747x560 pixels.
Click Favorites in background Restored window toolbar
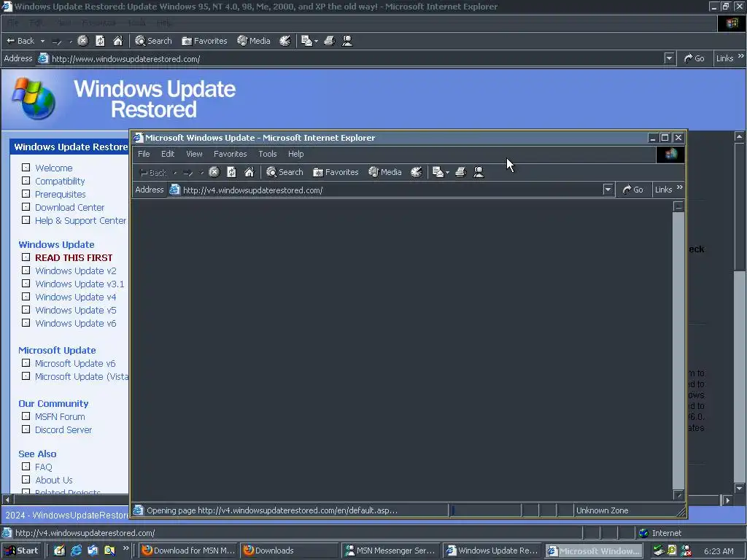204,41
